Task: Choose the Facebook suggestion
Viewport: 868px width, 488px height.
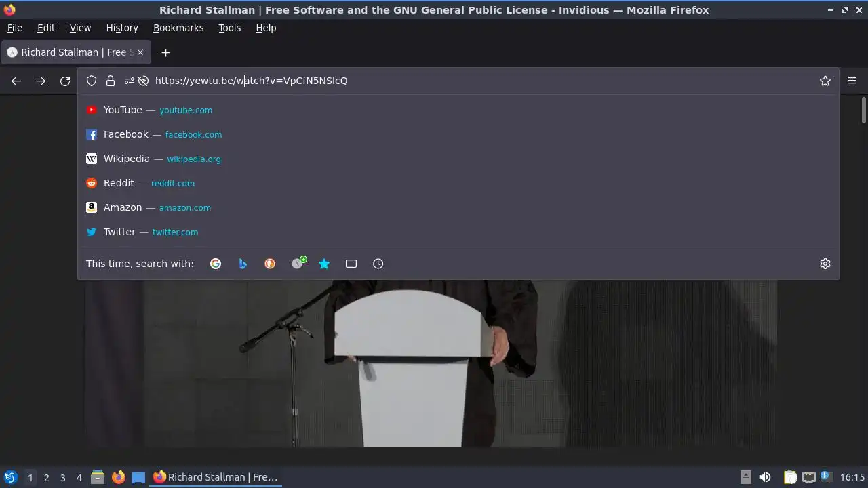Action: [458, 134]
